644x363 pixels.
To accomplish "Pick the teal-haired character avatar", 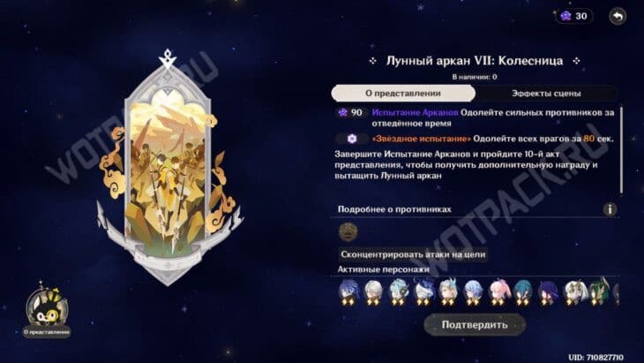I will [x=523, y=292].
